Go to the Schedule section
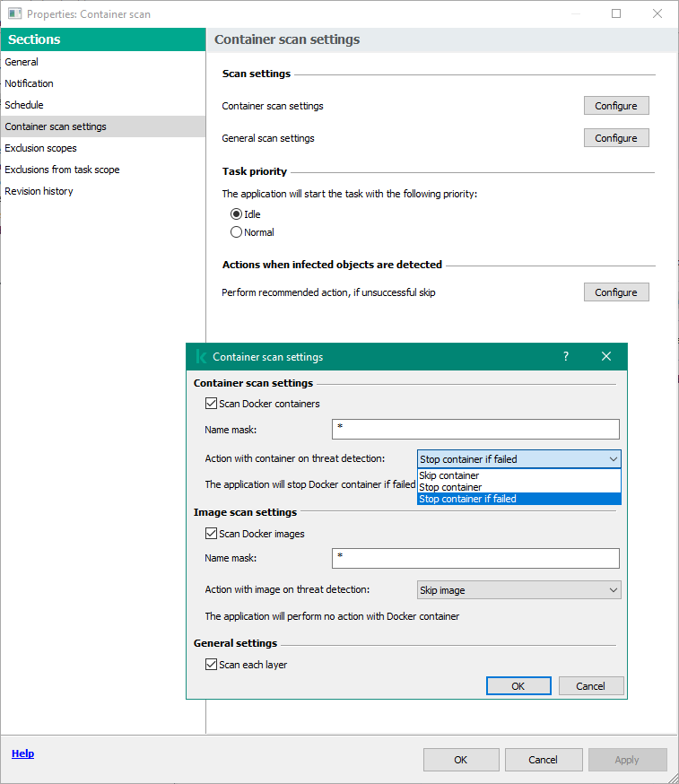The width and height of the screenshot is (679, 784). [x=24, y=105]
